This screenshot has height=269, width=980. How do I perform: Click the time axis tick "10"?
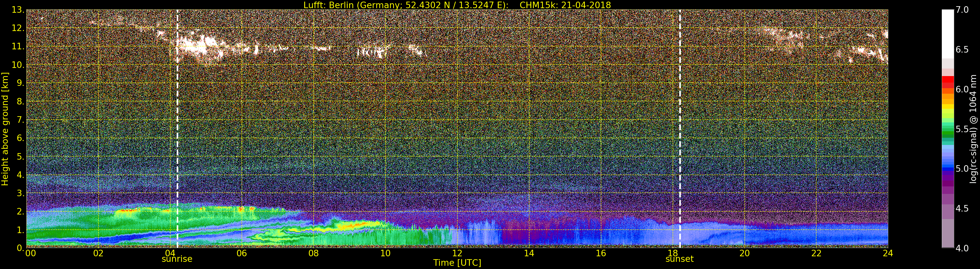385,253
